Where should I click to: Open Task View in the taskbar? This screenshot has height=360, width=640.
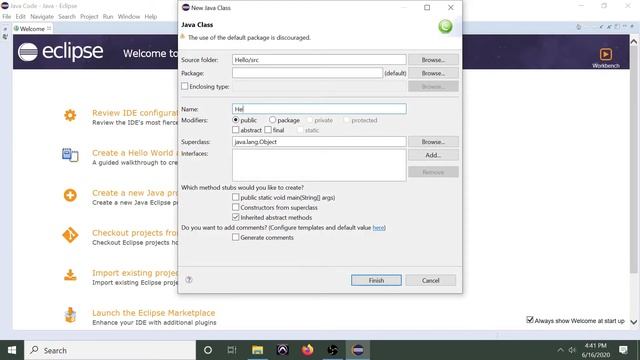(232, 350)
